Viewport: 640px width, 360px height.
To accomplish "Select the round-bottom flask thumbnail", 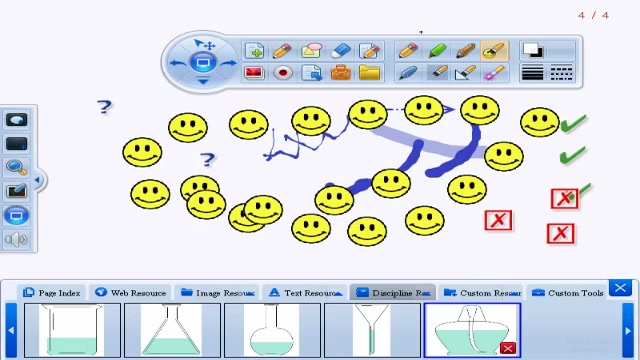I will coord(272,330).
